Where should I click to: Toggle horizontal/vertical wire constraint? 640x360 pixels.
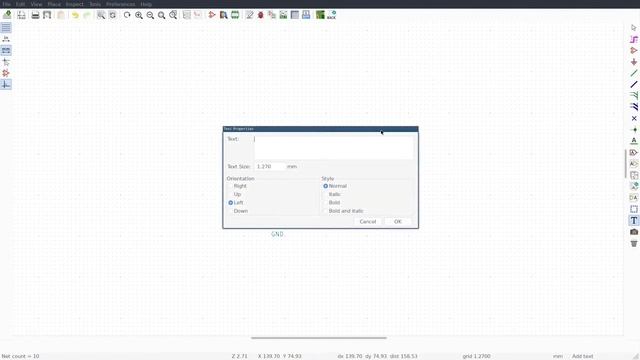click(x=6, y=84)
